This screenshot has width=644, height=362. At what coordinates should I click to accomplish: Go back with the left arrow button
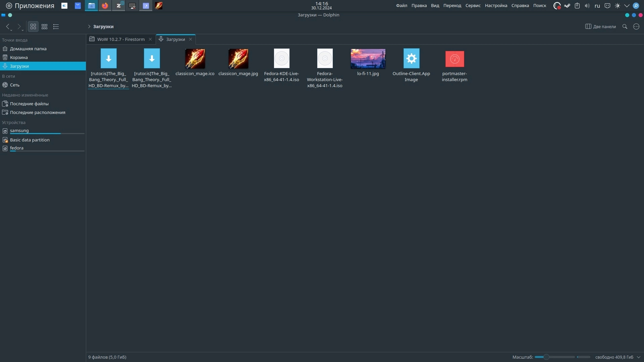point(8,26)
